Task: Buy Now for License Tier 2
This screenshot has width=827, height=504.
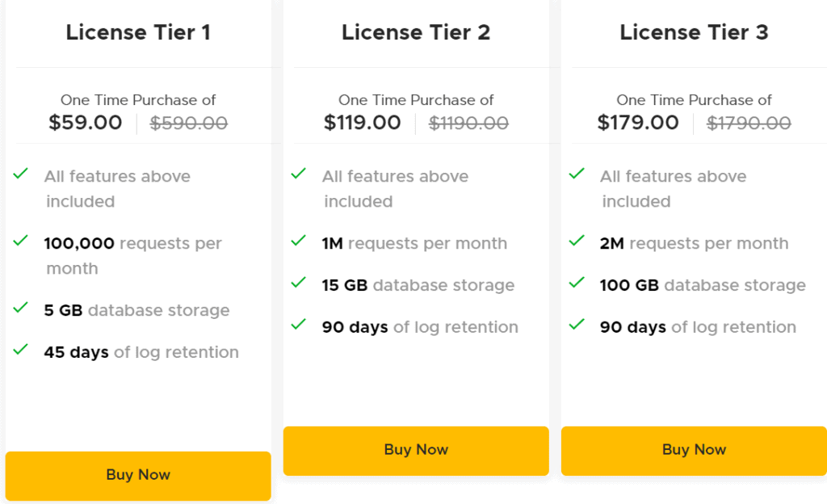Action: (x=415, y=451)
